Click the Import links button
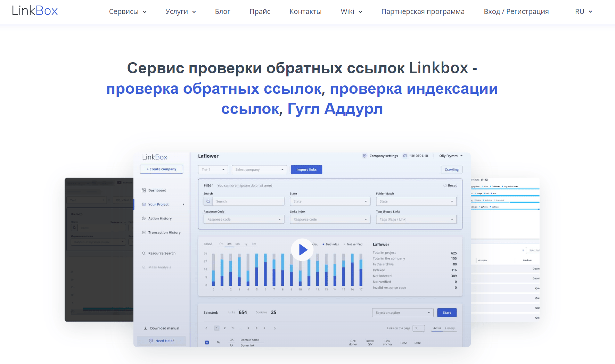The height and width of the screenshot is (364, 615). coord(306,169)
